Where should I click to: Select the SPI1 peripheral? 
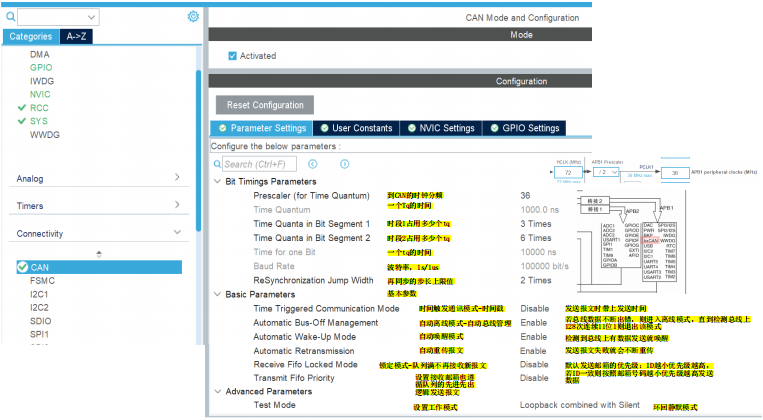(39, 334)
